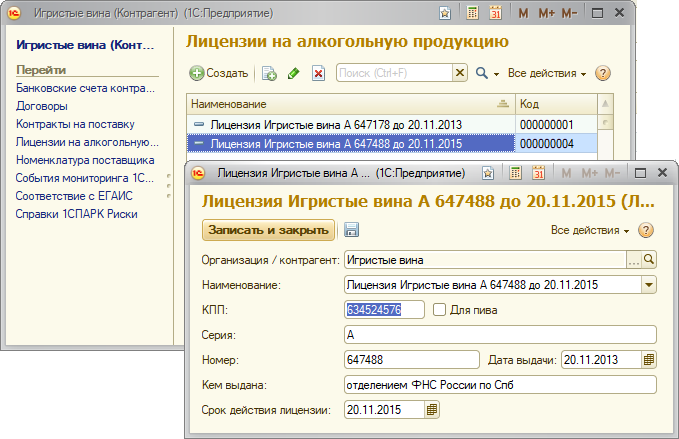
Task: Open calendar picker for Срок действия лицензии
Action: 432,410
